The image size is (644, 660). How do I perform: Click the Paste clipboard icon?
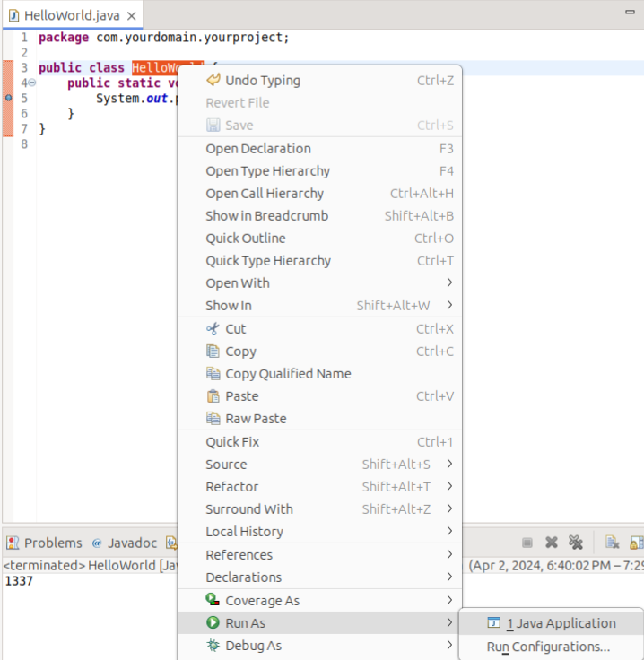[x=213, y=396]
